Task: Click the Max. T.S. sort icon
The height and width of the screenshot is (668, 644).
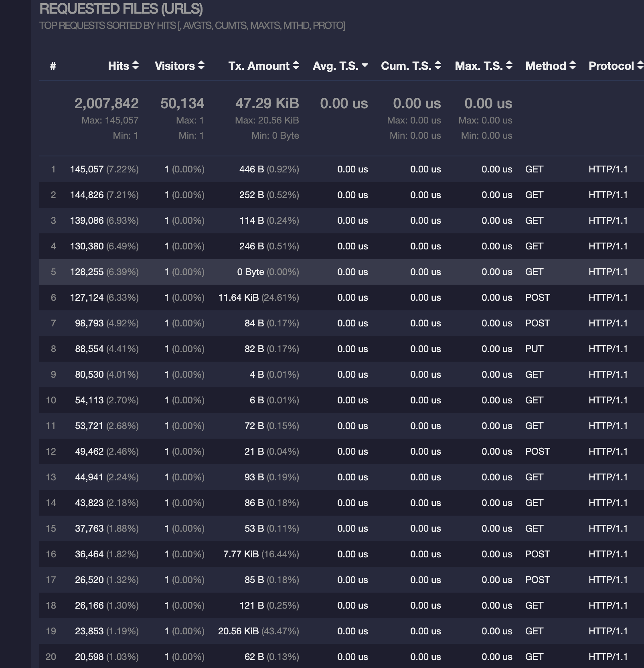Action: [509, 66]
